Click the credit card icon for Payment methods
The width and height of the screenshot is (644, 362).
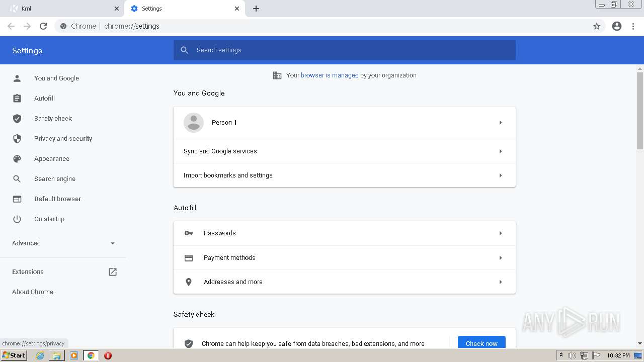point(189,258)
